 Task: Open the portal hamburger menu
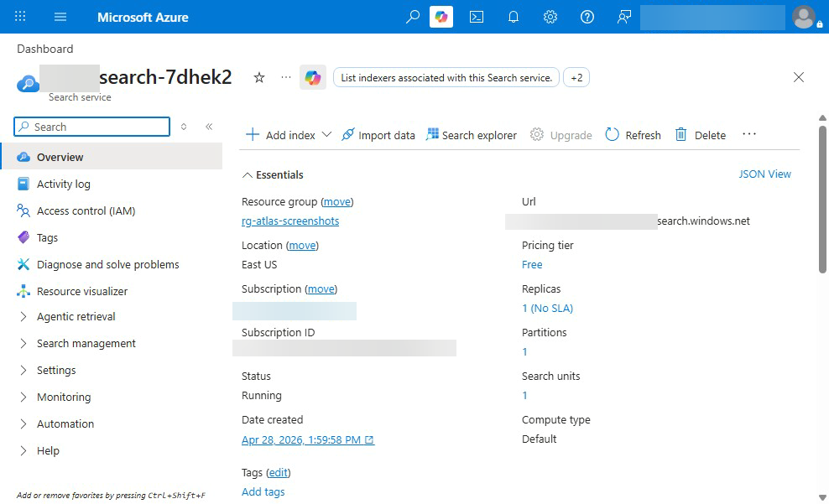click(60, 17)
